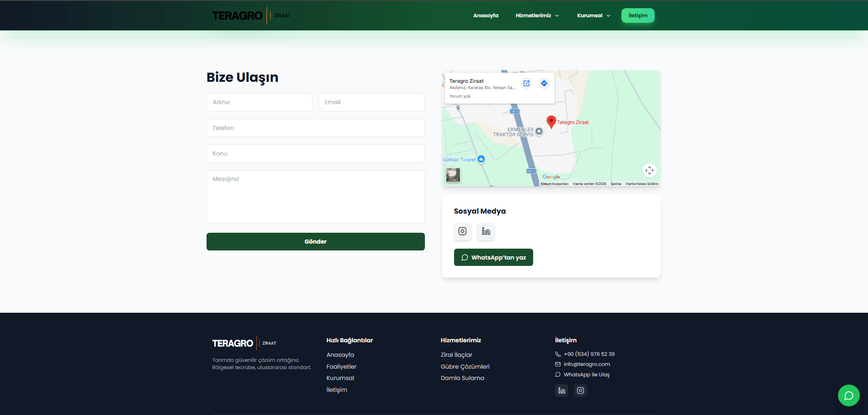The height and width of the screenshot is (415, 868).
Task: Open the İletişim button in the header
Action: [638, 15]
